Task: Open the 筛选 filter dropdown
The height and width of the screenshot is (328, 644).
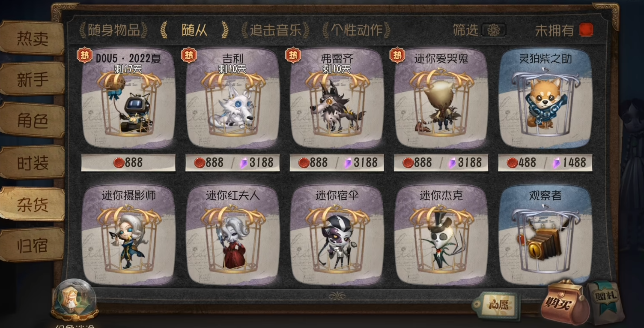Action: 494,30
